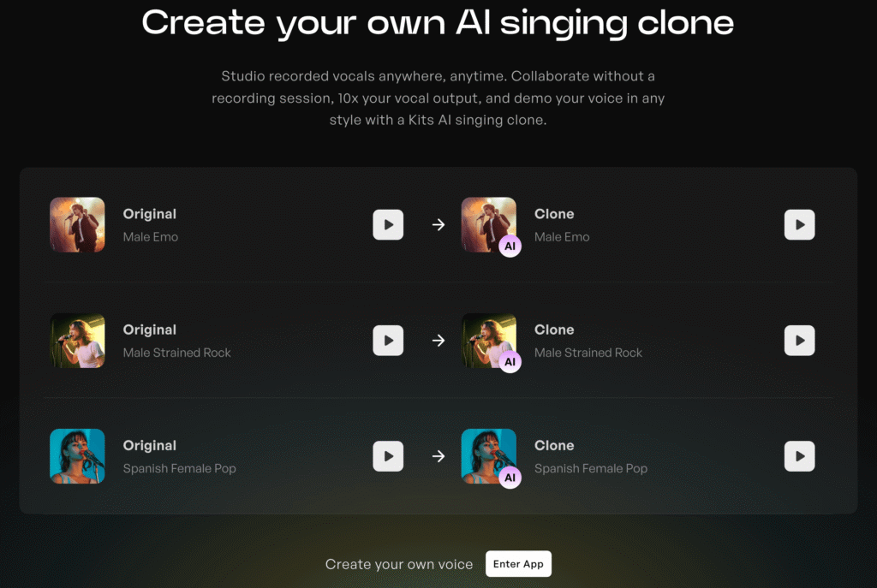Play the Clone Spanish Female Pop sample
This screenshot has height=588, width=877.
click(x=799, y=456)
